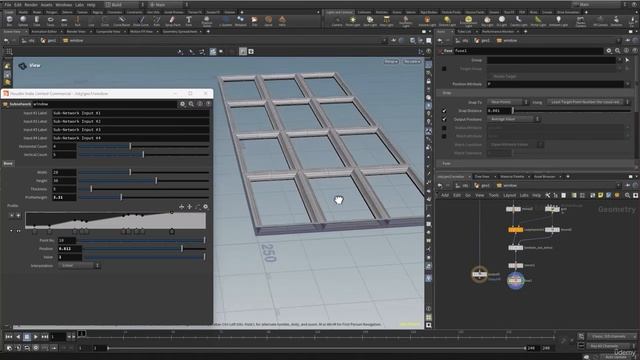Select the Tube shelf tool
This screenshot has width=640, height=360.
click(x=37, y=20)
